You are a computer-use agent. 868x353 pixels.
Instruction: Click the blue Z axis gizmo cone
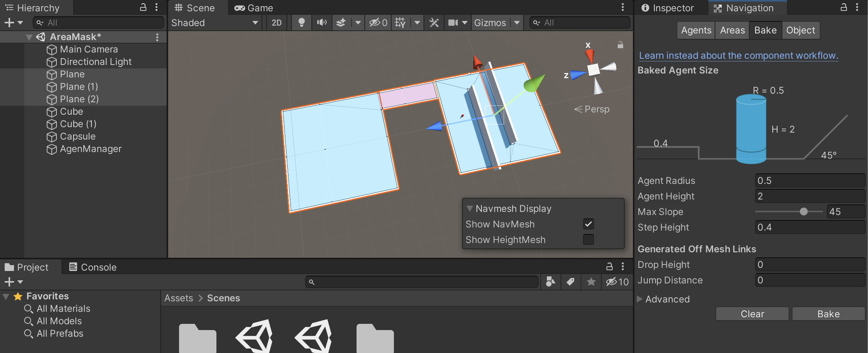point(578,75)
